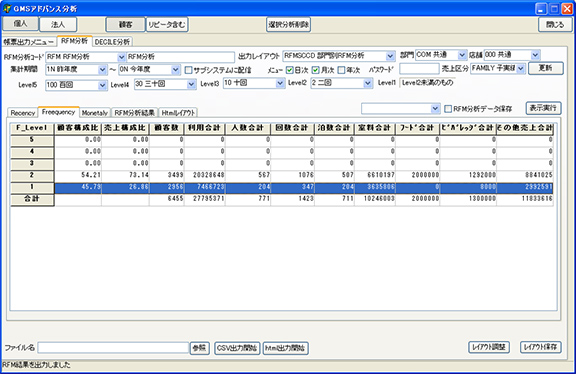Click the Level1 Level2未満のもの field

pyautogui.click(x=428, y=83)
